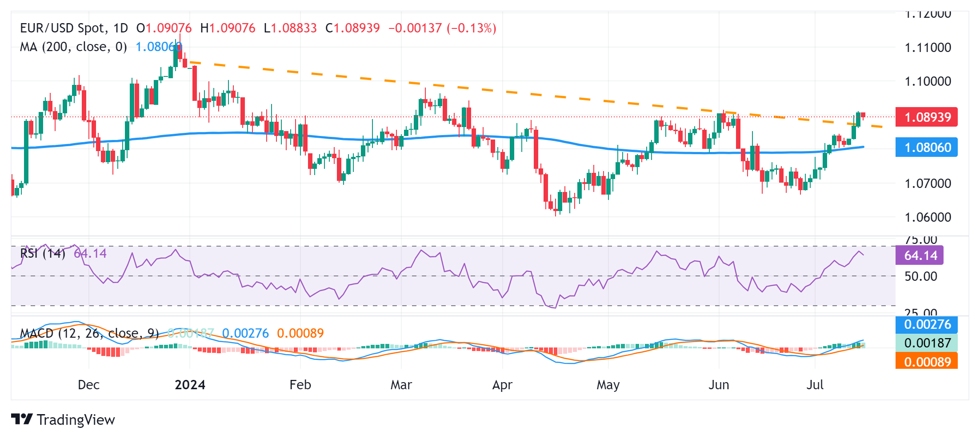Click the Jul label on the time axis
This screenshot has height=439, width=980.
815,385
